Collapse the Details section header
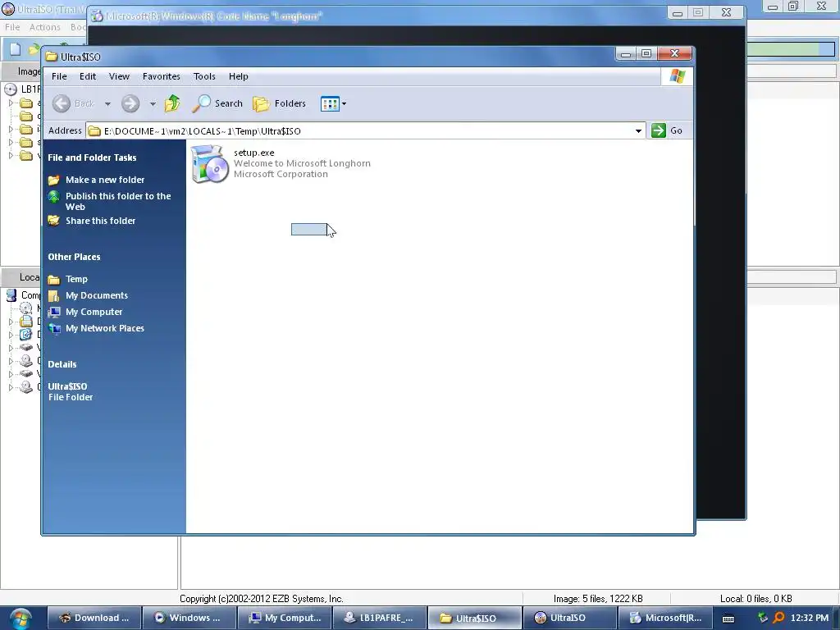This screenshot has height=630, width=840. click(x=62, y=364)
